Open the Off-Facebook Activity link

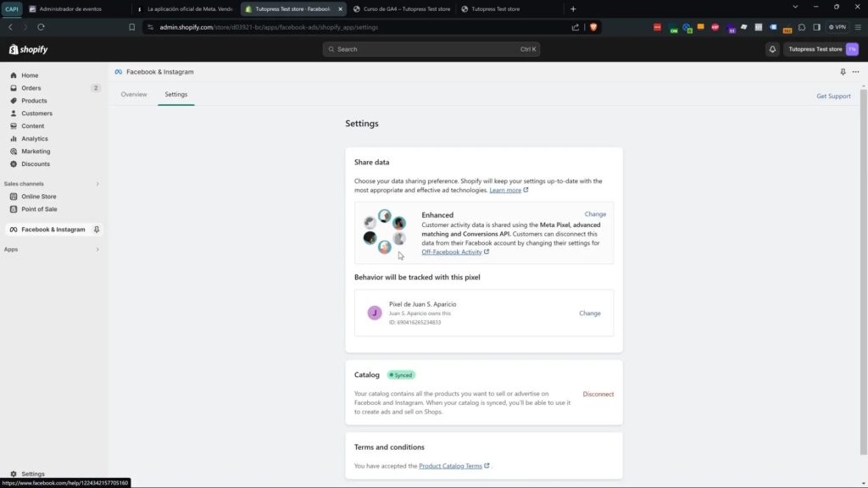[455, 252]
